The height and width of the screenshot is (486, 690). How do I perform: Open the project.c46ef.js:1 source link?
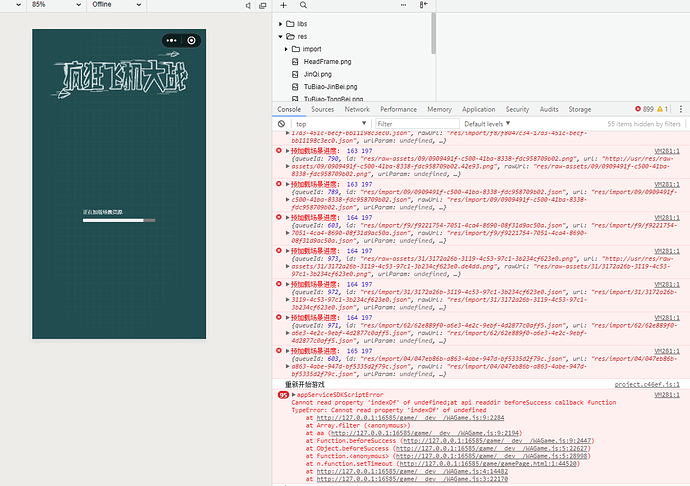click(647, 384)
